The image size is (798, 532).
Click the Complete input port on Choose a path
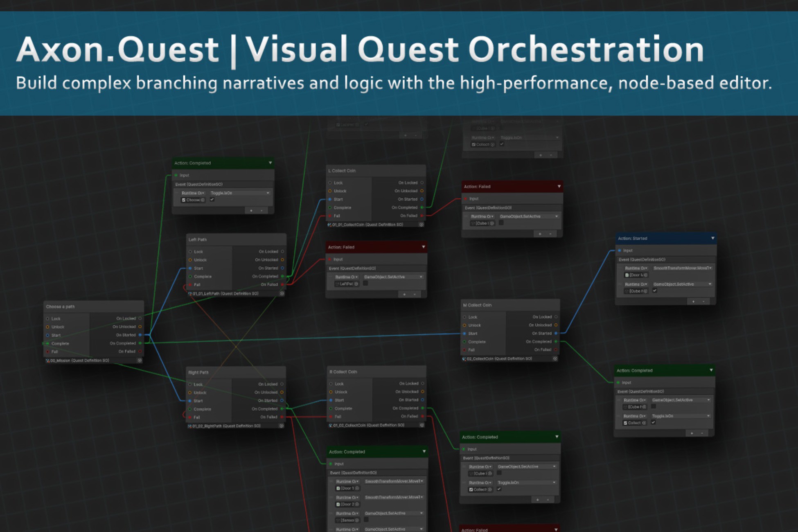pos(48,344)
